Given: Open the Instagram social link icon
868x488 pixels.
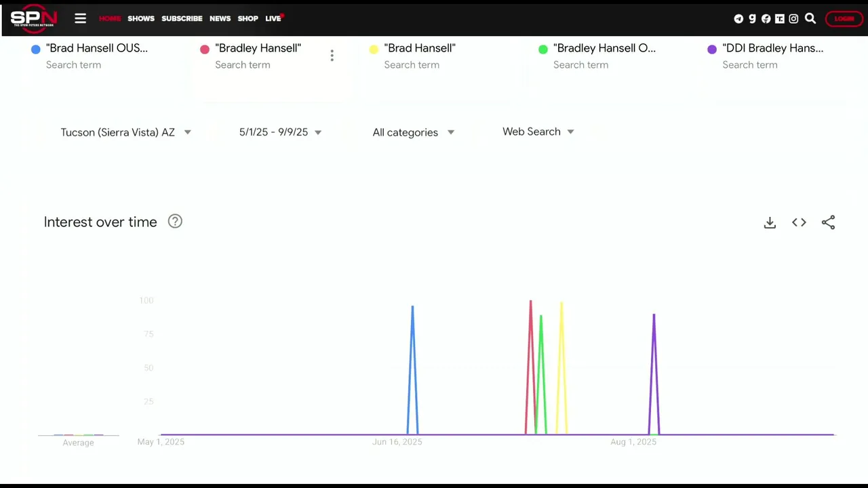Looking at the screenshot, I should (x=793, y=19).
